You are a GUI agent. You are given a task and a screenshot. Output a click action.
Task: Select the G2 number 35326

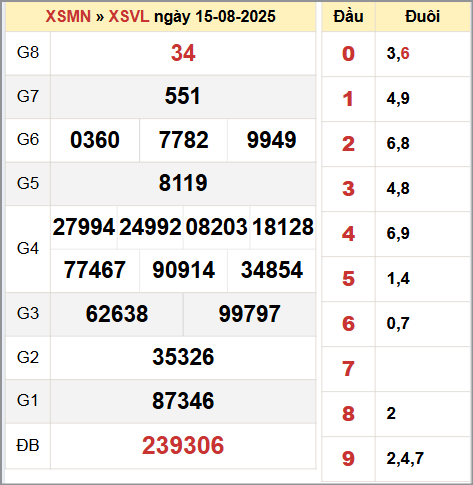(x=183, y=357)
